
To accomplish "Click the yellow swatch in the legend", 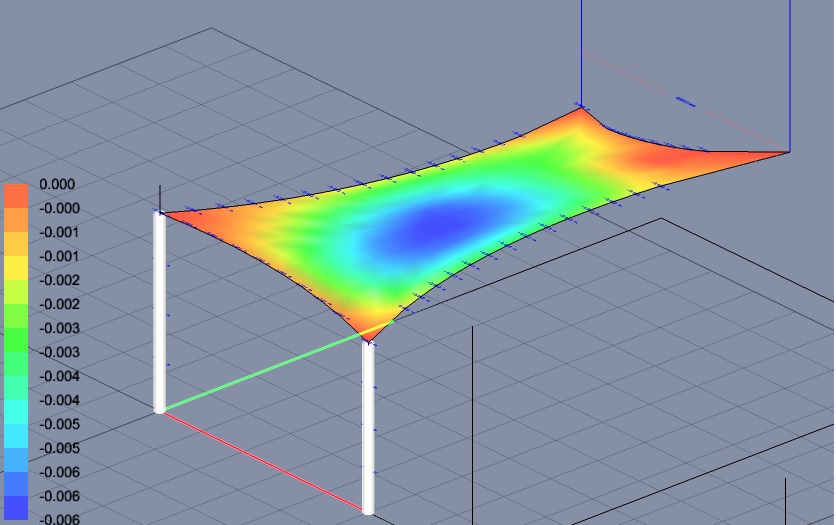I will [x=16, y=268].
